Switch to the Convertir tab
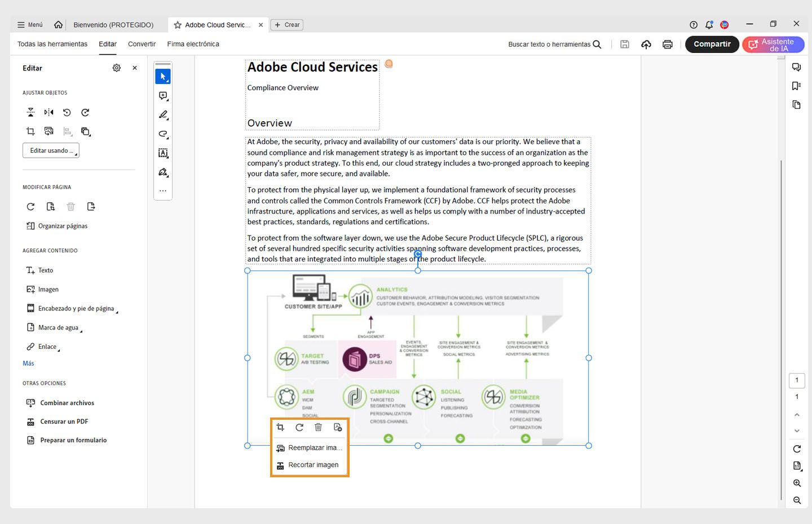Viewport: 812px width, 524px height. tap(142, 44)
